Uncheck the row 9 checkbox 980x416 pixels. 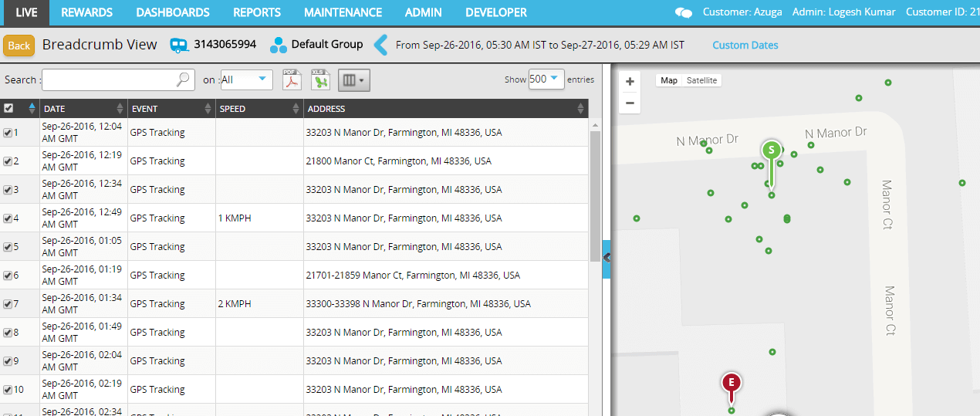[x=8, y=361]
